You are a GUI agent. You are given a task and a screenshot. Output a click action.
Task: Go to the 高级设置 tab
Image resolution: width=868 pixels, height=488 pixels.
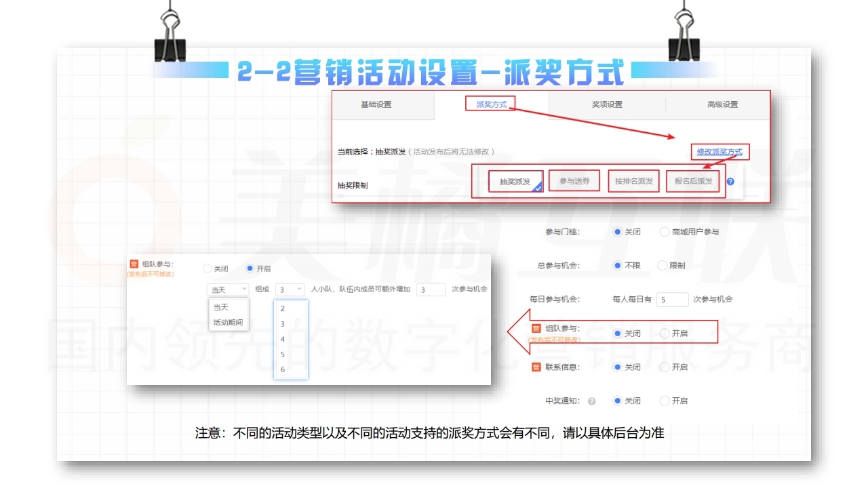tap(722, 104)
